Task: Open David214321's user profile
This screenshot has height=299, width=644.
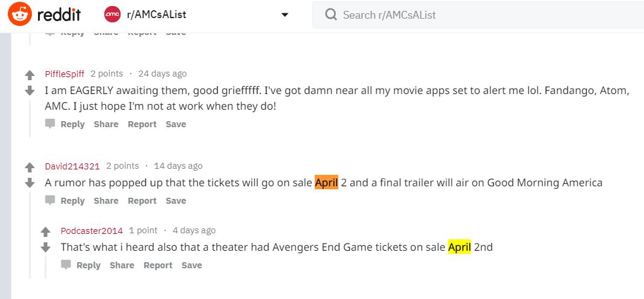Action: [x=72, y=166]
